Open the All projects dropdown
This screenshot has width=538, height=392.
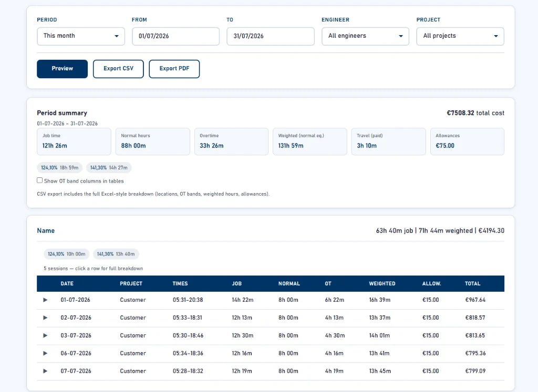(460, 36)
